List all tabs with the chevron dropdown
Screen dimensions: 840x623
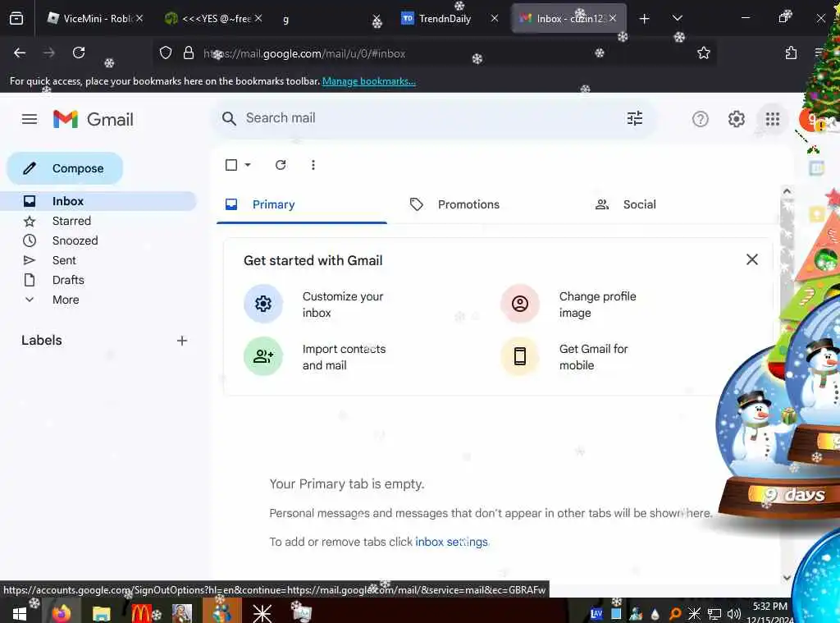click(x=677, y=18)
